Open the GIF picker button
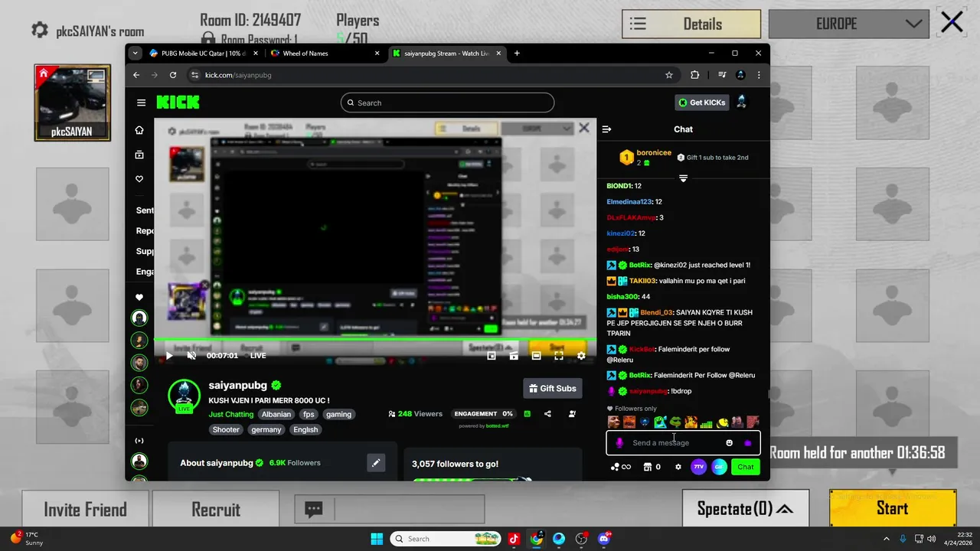 (x=719, y=467)
